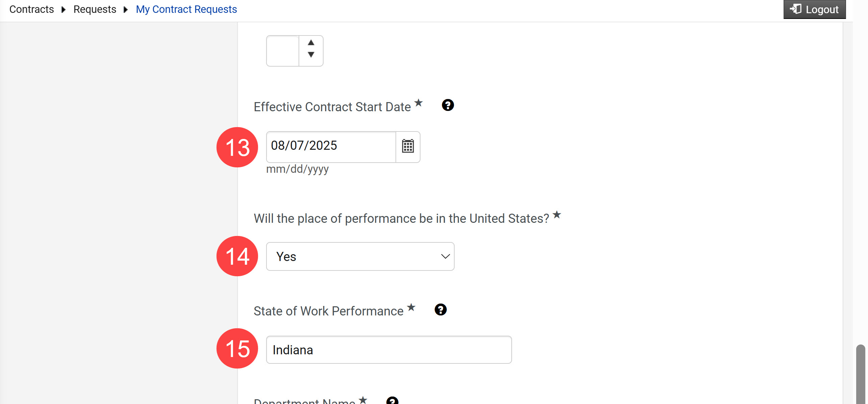The image size is (868, 404).
Task: Focus the Effective Contract Start Date field
Action: 331,146
